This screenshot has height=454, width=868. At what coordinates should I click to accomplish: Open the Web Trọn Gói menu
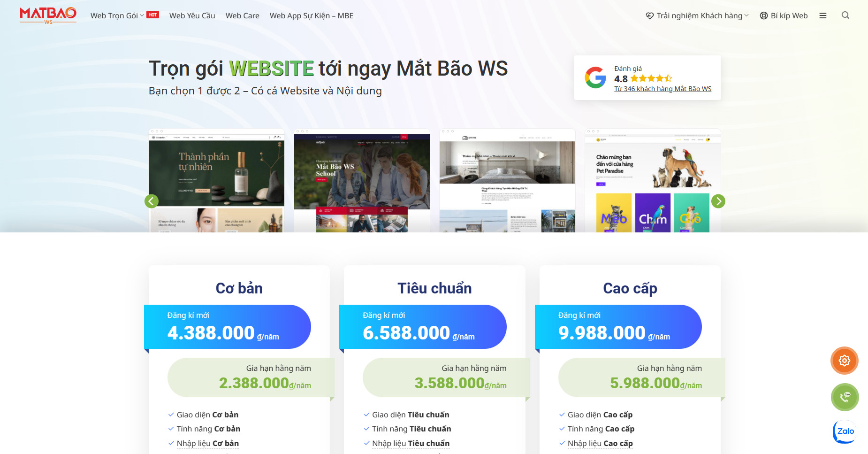[x=117, y=15]
